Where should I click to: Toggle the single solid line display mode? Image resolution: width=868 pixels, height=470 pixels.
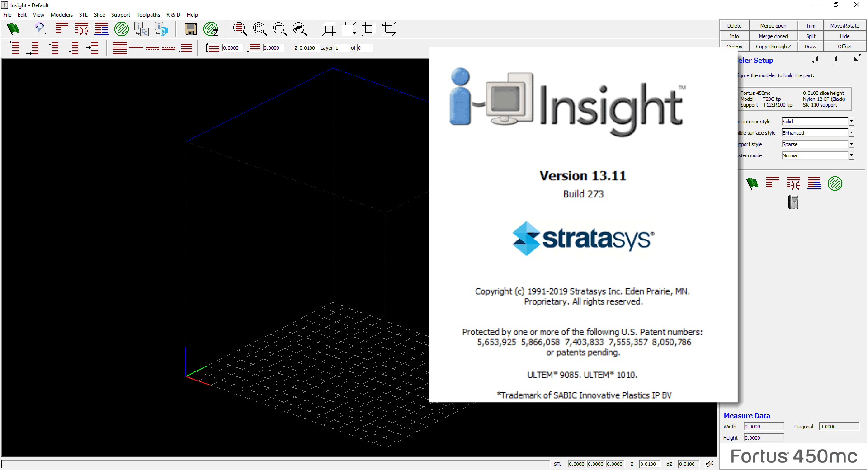(x=136, y=48)
